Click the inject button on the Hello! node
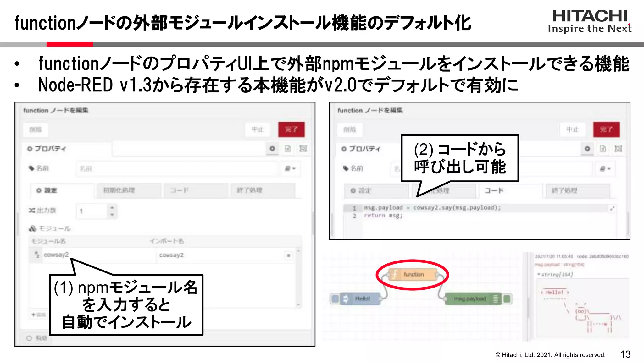Viewport: 644px width, 362px height. (x=335, y=299)
